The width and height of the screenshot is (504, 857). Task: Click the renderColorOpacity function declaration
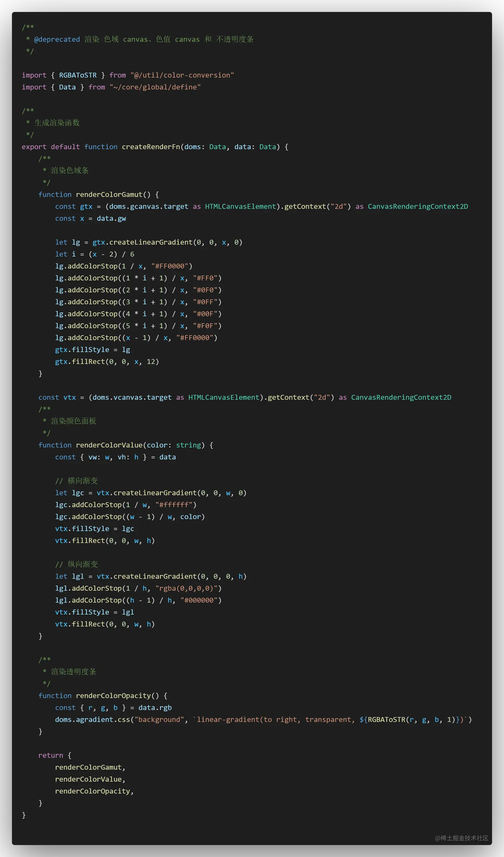point(103,696)
